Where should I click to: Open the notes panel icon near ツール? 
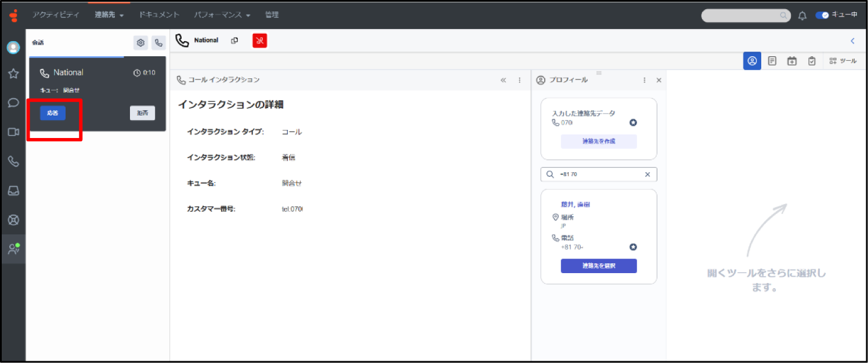(x=772, y=60)
